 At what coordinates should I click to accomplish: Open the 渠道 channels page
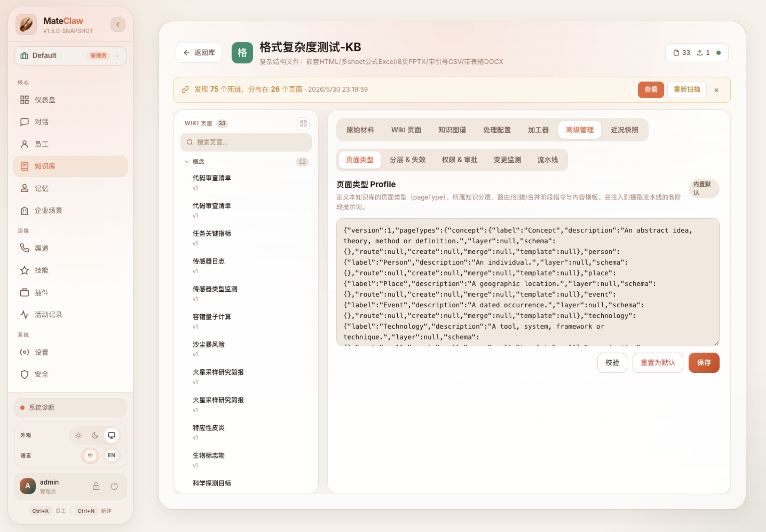(x=70, y=248)
